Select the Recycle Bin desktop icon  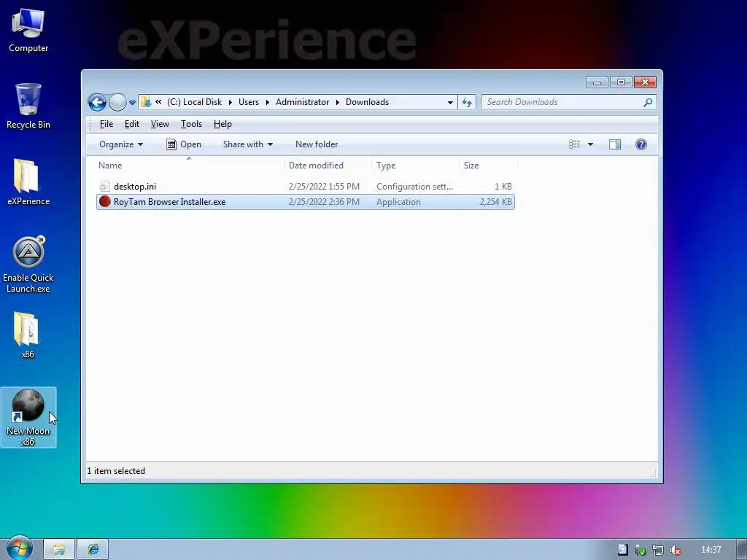click(28, 106)
